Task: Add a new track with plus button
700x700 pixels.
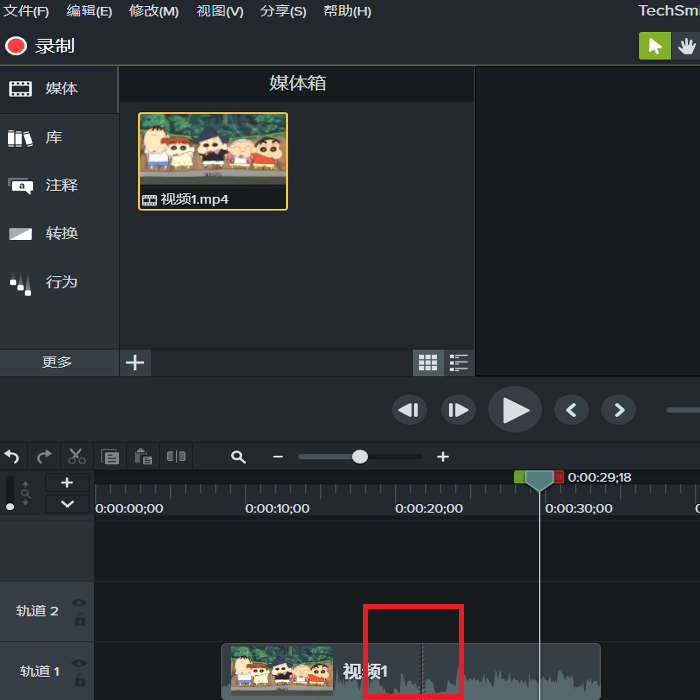Action: click(x=67, y=483)
